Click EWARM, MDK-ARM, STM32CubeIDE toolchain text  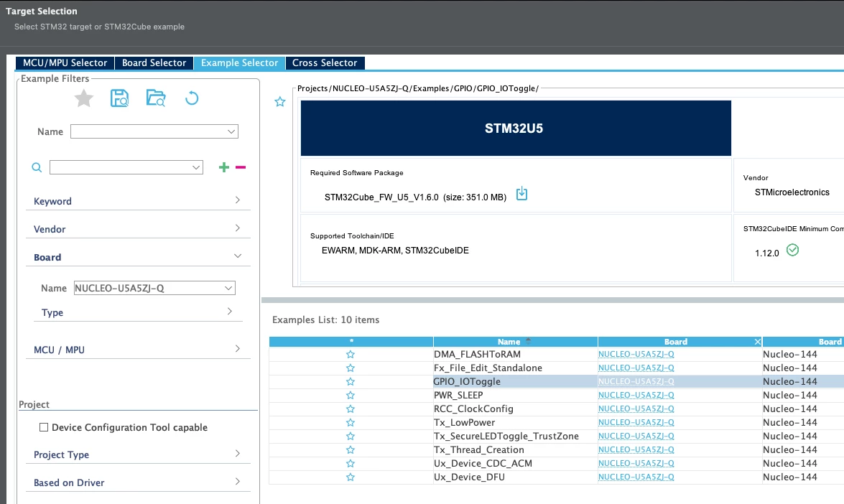point(395,250)
